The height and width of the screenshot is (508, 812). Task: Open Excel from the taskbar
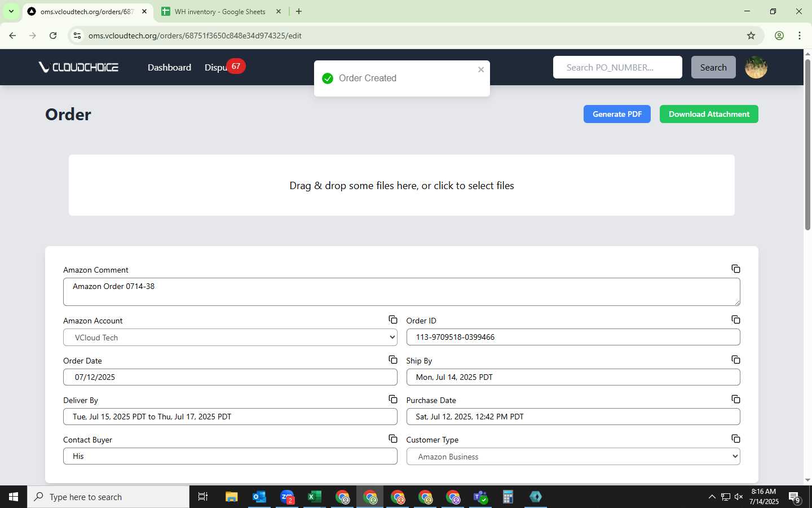[314, 497]
